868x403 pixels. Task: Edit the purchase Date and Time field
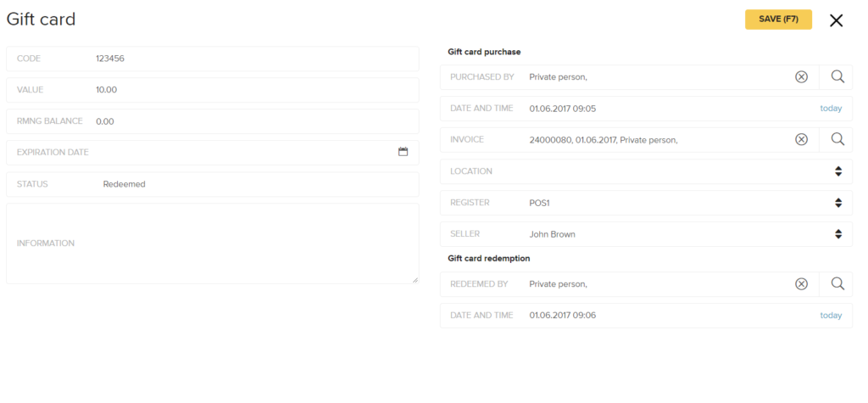pyautogui.click(x=646, y=109)
